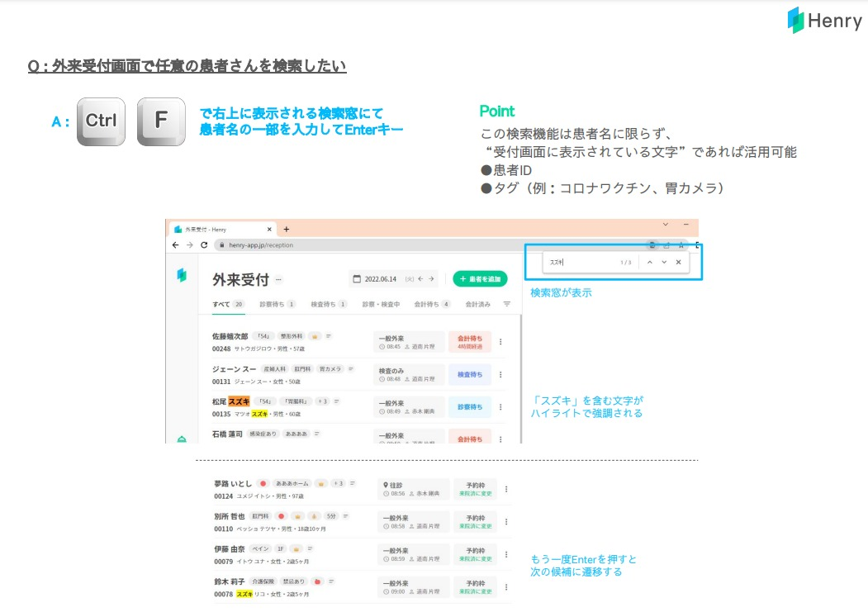Click the あああホーム tag on 夢路 いとし
Screen dimensions: 868x612
coord(292,484)
